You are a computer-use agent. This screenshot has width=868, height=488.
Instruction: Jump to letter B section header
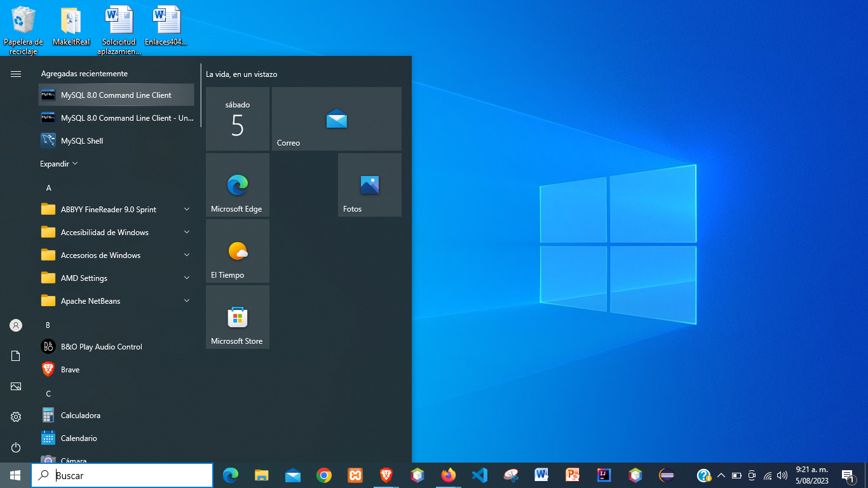pos(48,325)
